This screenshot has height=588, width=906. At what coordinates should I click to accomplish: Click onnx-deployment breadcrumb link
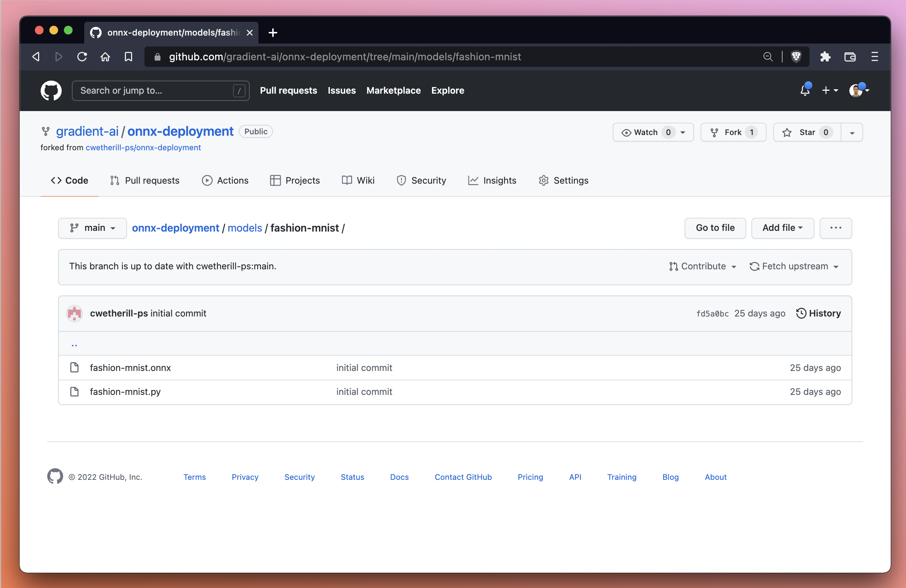[175, 228]
